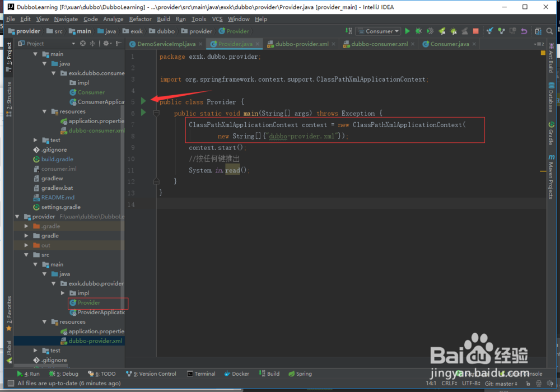Image resolution: width=560 pixels, height=392 pixels.
Task: Click the run gutter icon beside class Provider
Action: pyautogui.click(x=143, y=101)
